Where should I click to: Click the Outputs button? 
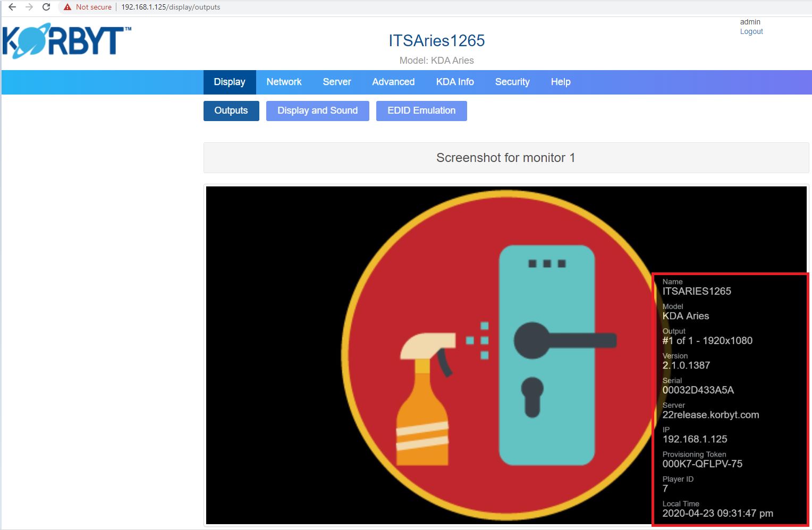coord(231,110)
